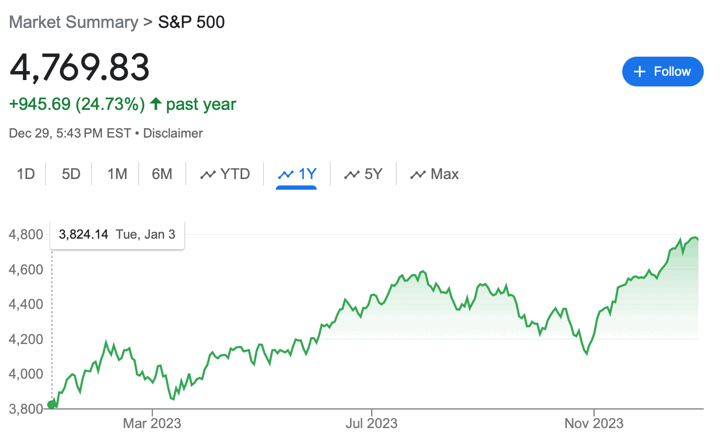Click the trend line icon beside 1Y
Image resolution: width=720 pixels, height=439 pixels.
click(286, 175)
